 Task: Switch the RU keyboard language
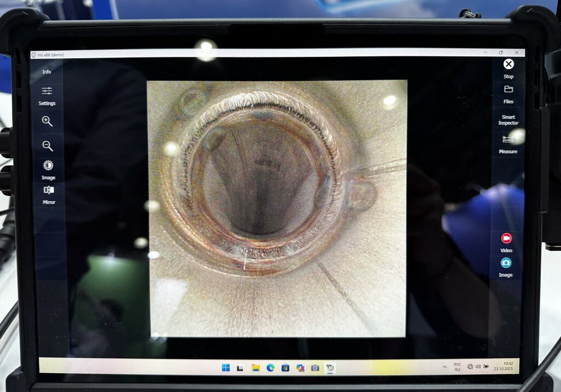click(457, 367)
